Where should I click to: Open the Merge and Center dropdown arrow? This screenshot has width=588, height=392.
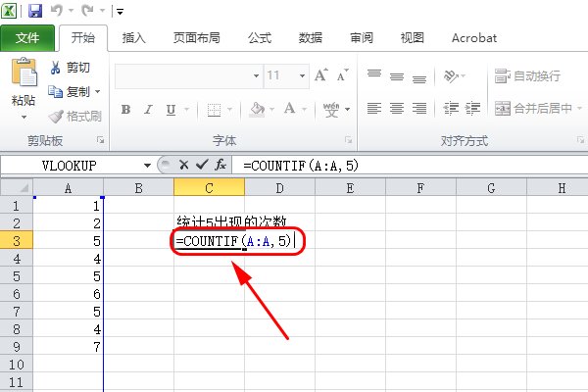click(x=579, y=109)
